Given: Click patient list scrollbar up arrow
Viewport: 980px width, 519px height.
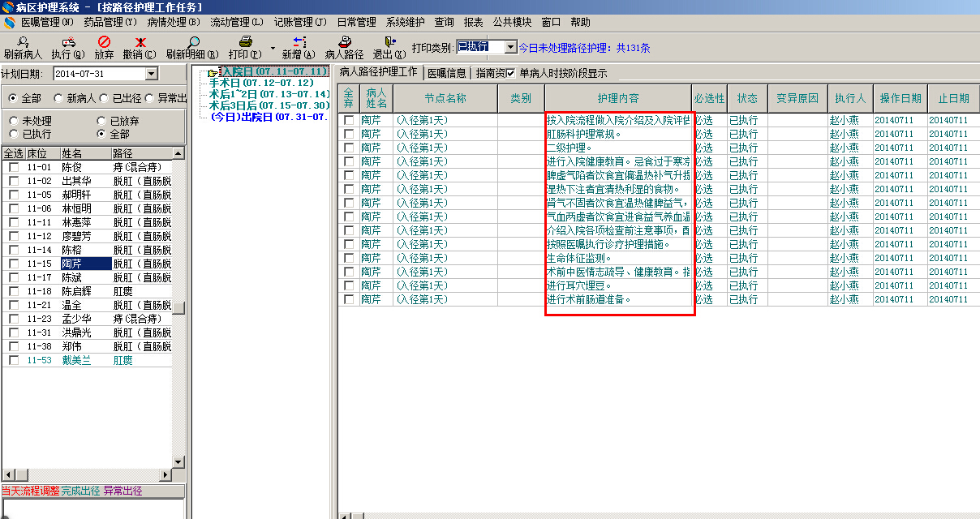Looking at the screenshot, I should pyautogui.click(x=179, y=153).
